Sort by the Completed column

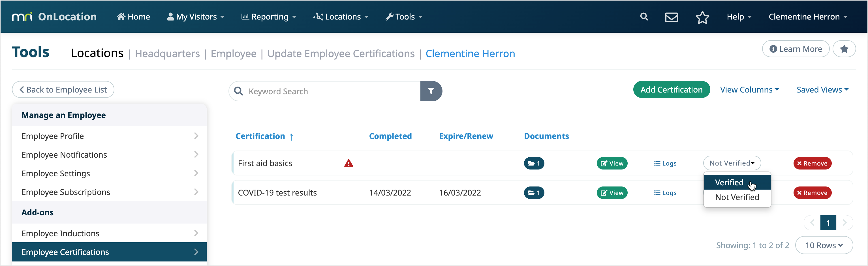pyautogui.click(x=390, y=136)
